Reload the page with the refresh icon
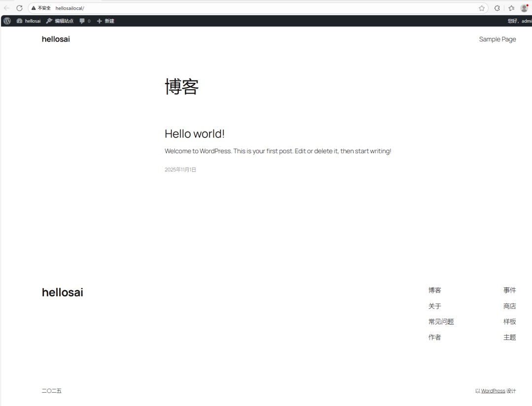The image size is (532, 406). pyautogui.click(x=20, y=8)
